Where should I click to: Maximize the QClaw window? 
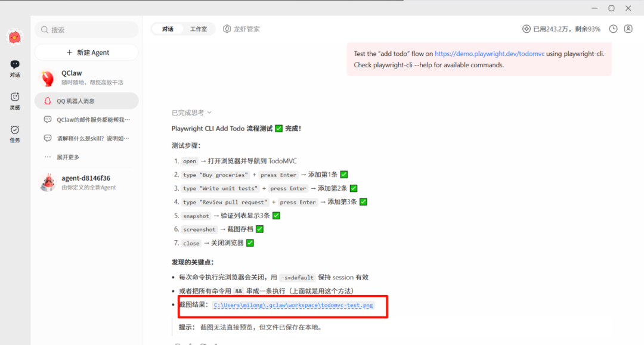tap(611, 8)
